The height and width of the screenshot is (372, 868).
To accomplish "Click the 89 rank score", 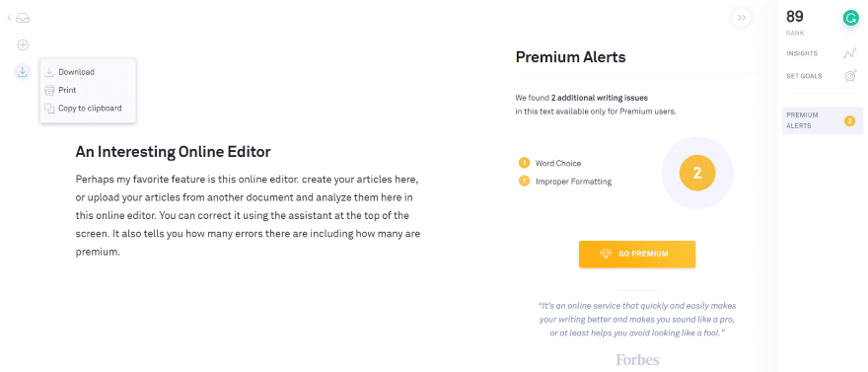I will 795,17.
